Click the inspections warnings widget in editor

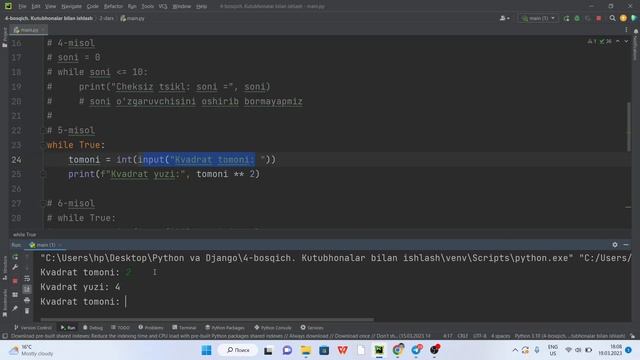599,42
